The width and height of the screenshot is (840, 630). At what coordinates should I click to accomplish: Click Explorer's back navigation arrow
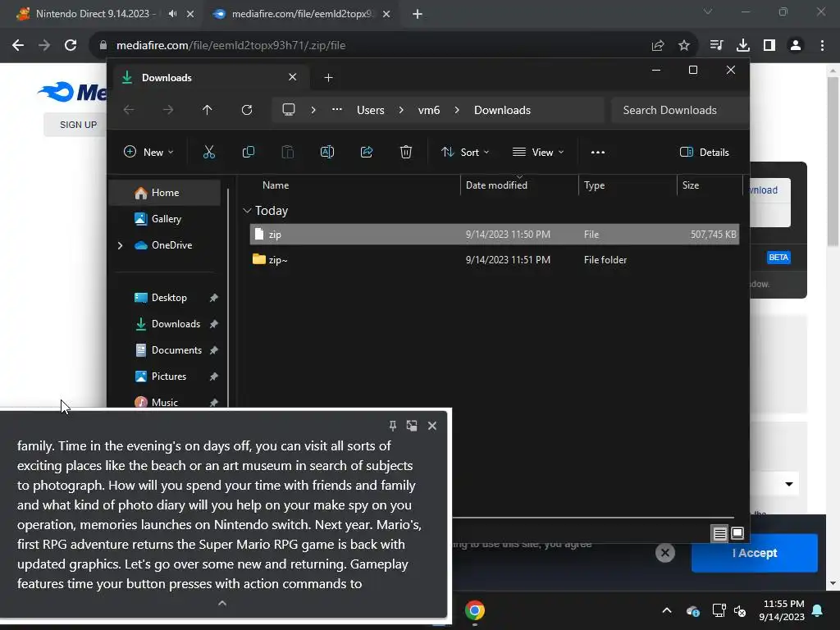click(x=129, y=110)
